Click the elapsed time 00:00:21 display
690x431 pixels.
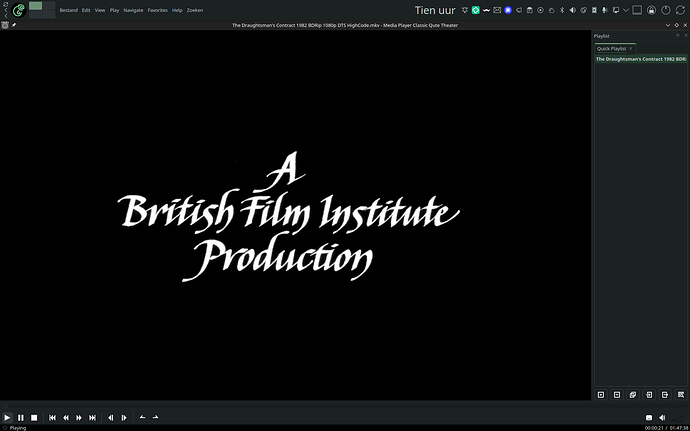(x=653, y=428)
